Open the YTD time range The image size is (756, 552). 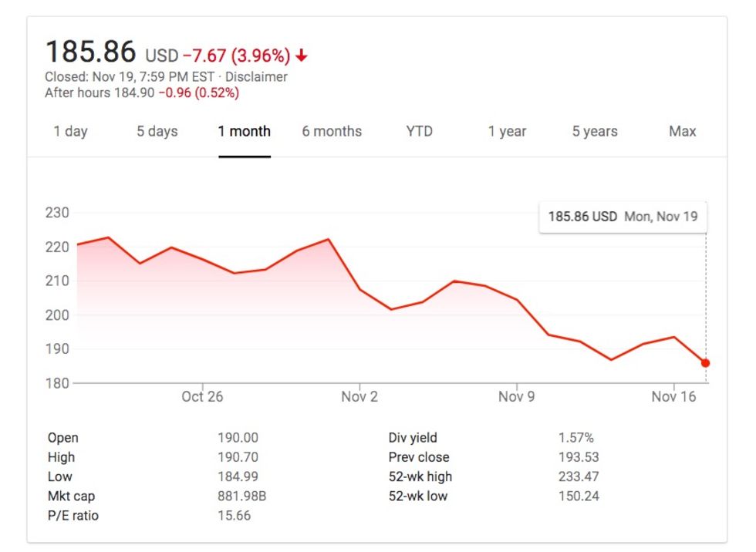click(x=419, y=131)
